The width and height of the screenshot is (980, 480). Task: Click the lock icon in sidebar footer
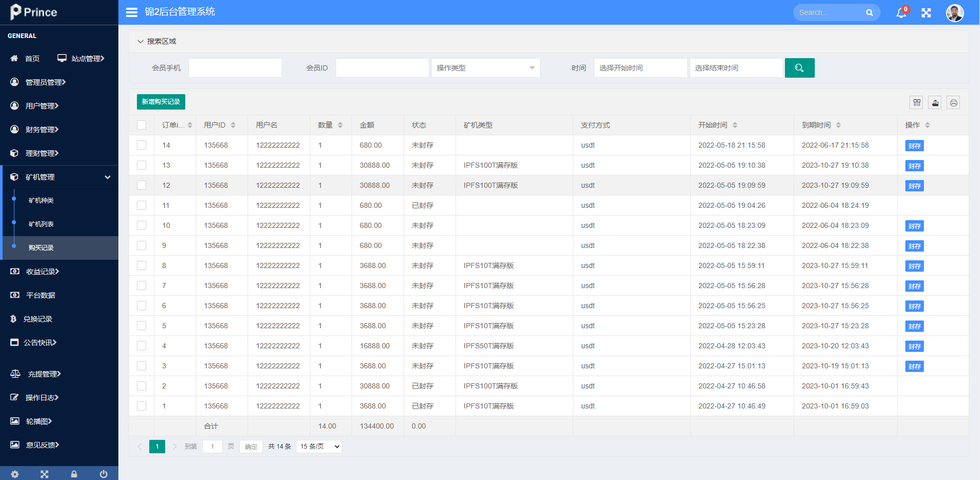74,474
